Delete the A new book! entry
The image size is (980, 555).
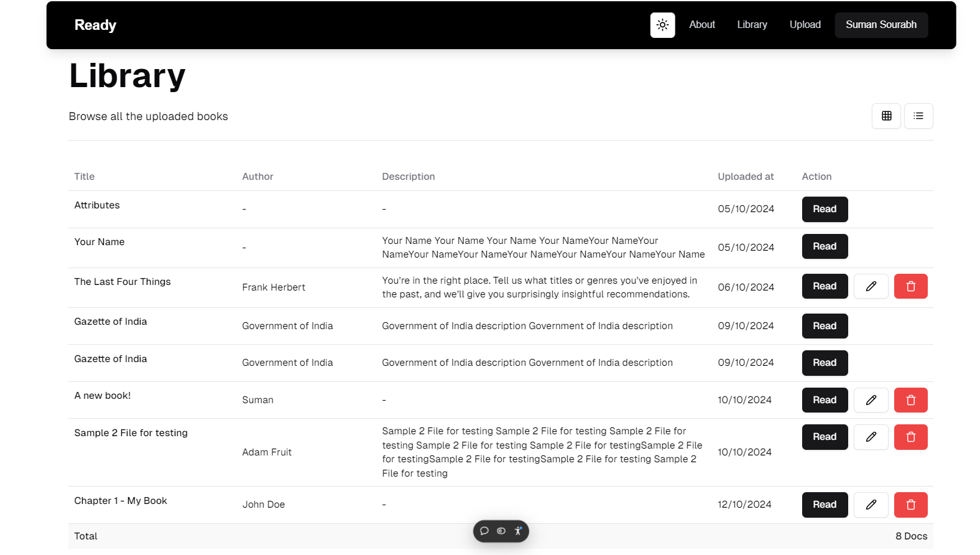[x=910, y=400]
